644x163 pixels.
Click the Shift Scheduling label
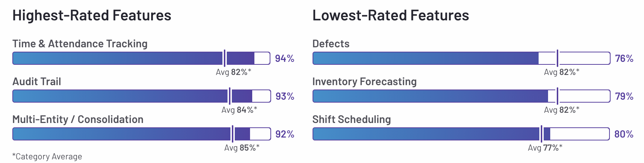point(352,119)
